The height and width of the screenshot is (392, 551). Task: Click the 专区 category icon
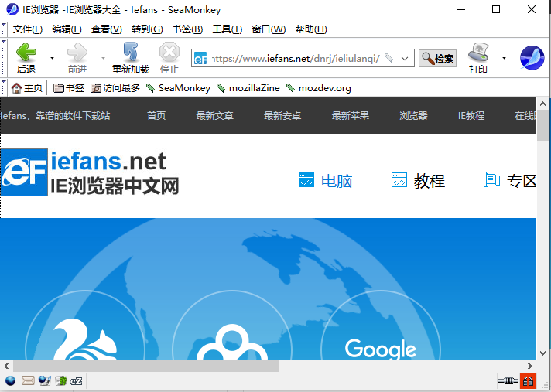point(492,180)
